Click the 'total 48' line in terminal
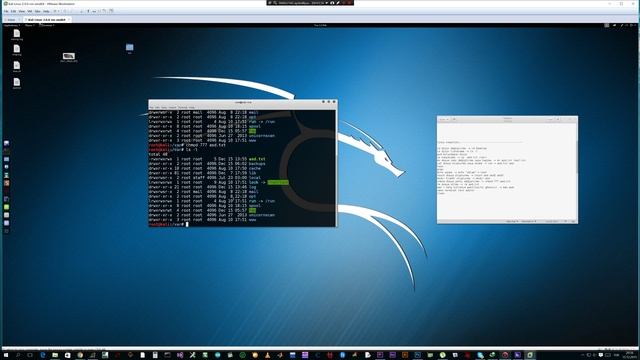This screenshot has width=640, height=360. click(158, 154)
